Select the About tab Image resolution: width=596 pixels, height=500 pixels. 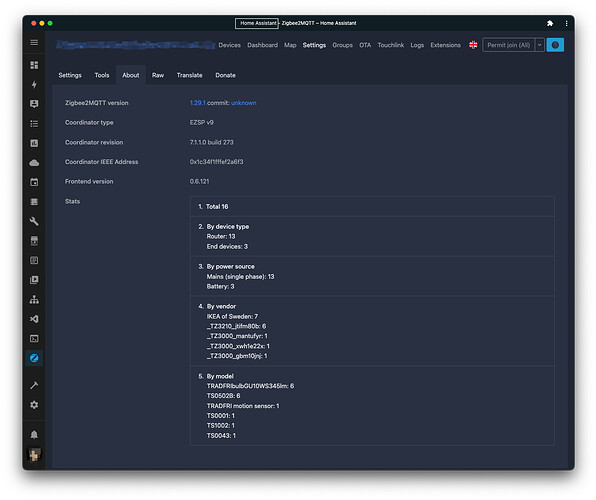point(131,75)
